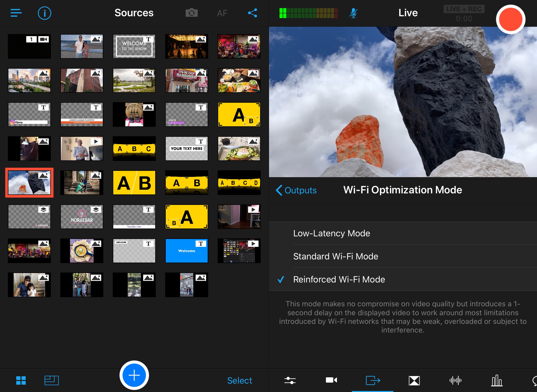The image size is (537, 392).
Task: Select Welcome To The Show title source
Action: [x=134, y=46]
